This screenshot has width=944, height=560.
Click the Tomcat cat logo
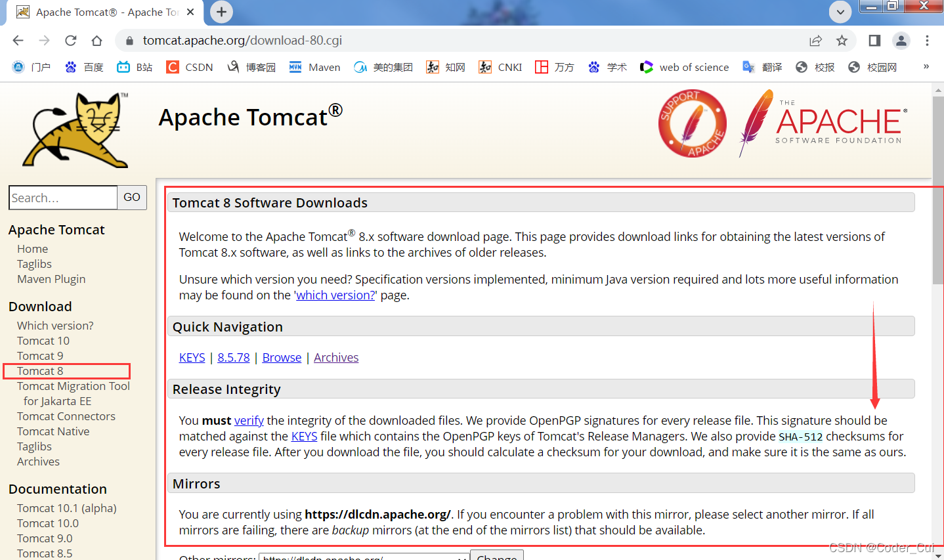pos(75,130)
